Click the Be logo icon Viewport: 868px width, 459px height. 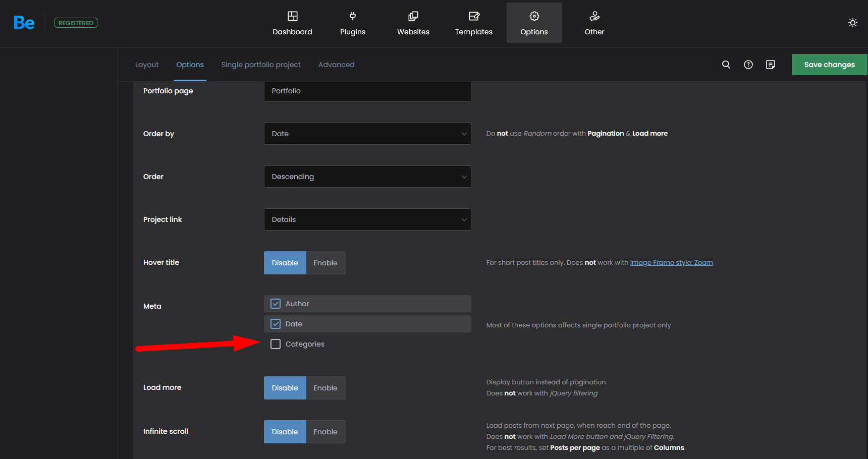pyautogui.click(x=24, y=23)
